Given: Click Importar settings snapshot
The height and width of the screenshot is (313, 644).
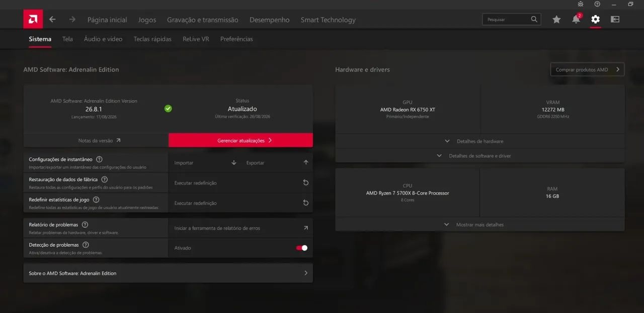Looking at the screenshot, I should point(204,163).
